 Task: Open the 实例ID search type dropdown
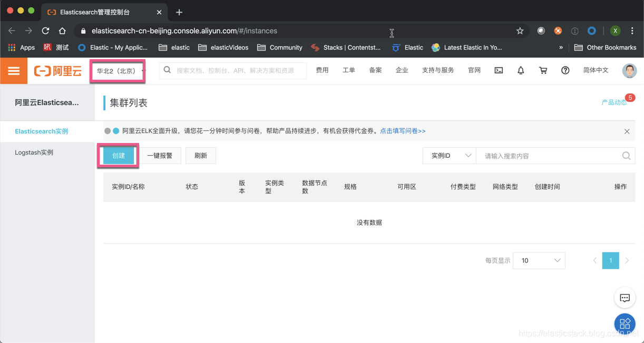[x=450, y=156]
